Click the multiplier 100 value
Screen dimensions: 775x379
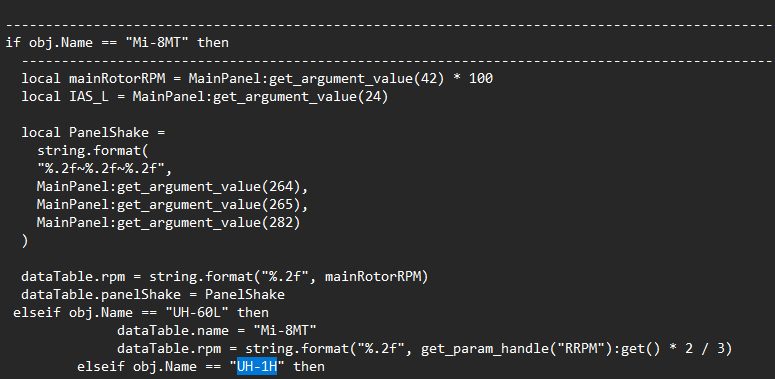click(x=481, y=79)
